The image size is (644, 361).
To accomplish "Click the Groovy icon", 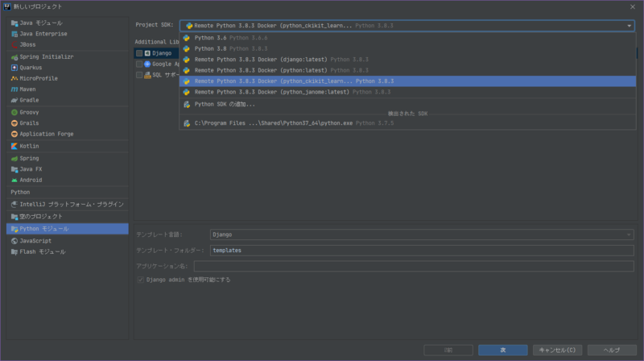I will click(14, 112).
